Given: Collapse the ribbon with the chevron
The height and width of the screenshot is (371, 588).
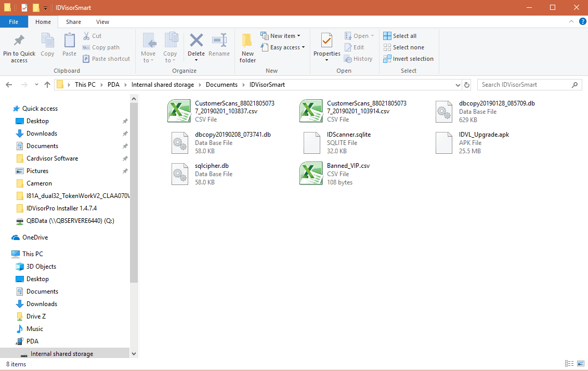Looking at the screenshot, I should [571, 22].
